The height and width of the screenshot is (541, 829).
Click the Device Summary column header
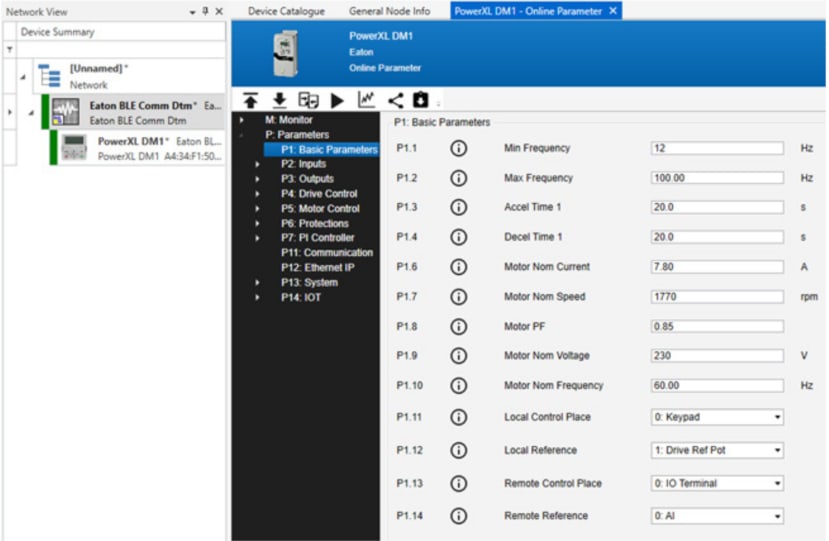(x=121, y=32)
